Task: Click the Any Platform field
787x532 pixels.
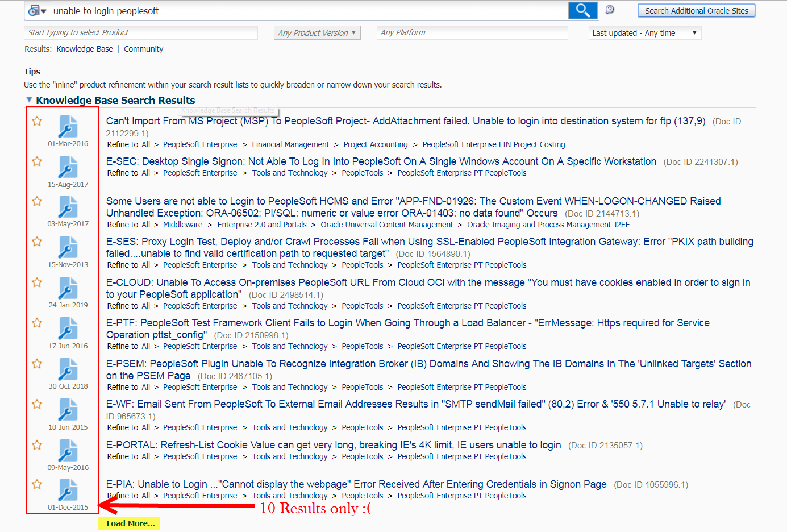Action: tap(472, 32)
